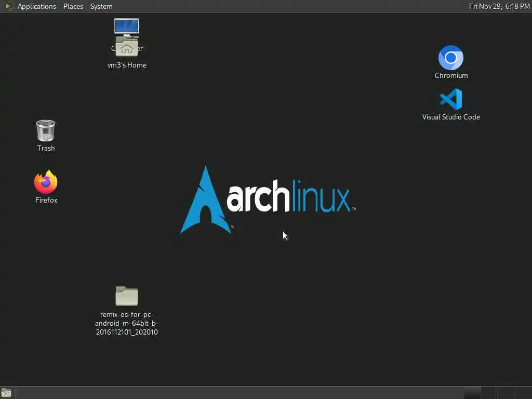Select the Trash desktop icon
The width and height of the screenshot is (532, 399).
(x=46, y=130)
